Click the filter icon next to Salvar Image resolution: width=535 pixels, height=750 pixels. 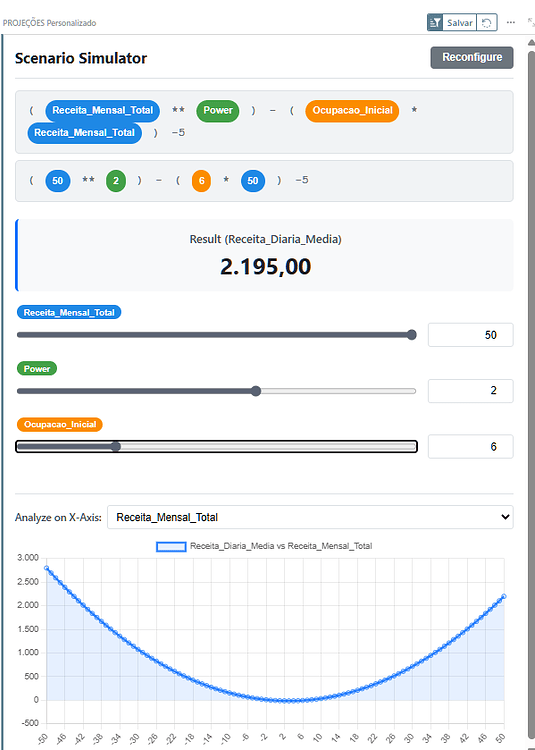[435, 22]
